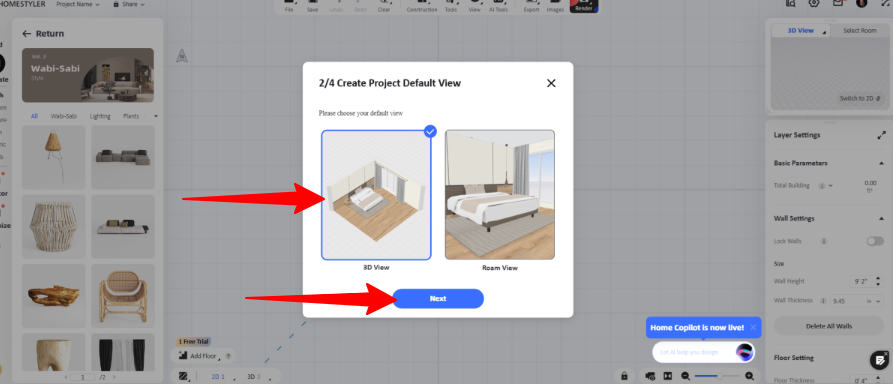Click the lock icon in bottom bar

click(625, 376)
